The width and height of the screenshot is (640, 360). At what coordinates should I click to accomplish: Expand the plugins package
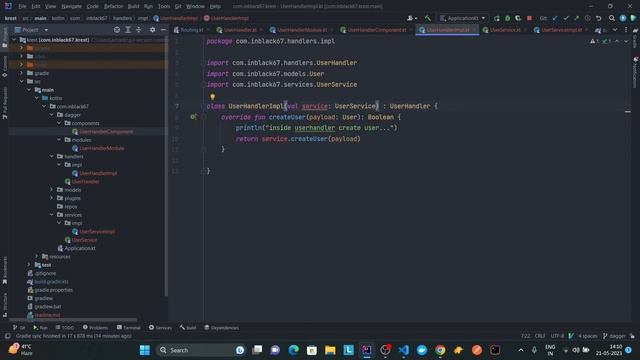(x=52, y=198)
